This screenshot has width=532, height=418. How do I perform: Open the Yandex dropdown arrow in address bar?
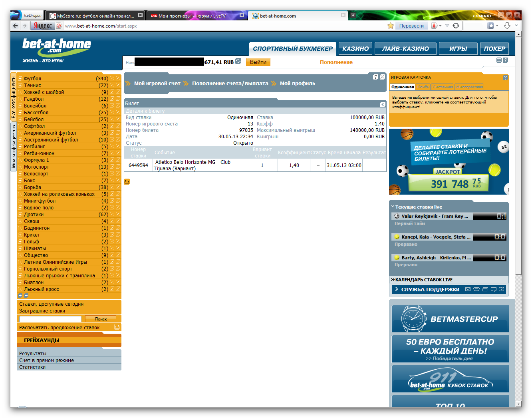tap(440, 26)
